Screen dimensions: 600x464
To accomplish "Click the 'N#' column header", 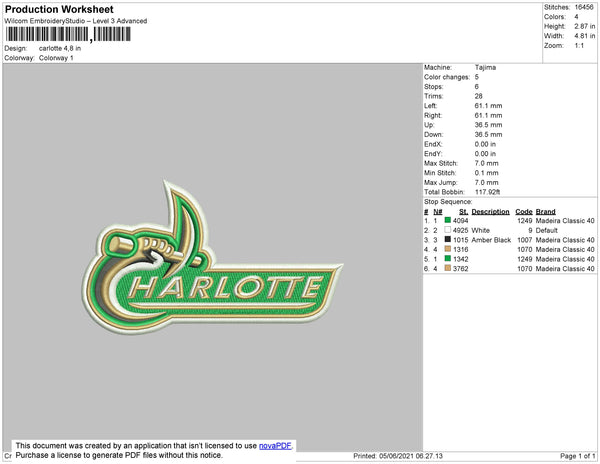I will (438, 212).
